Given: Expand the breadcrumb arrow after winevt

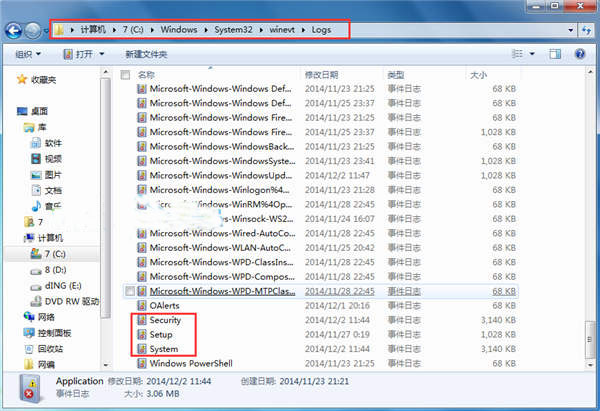Looking at the screenshot, I should pos(303,30).
